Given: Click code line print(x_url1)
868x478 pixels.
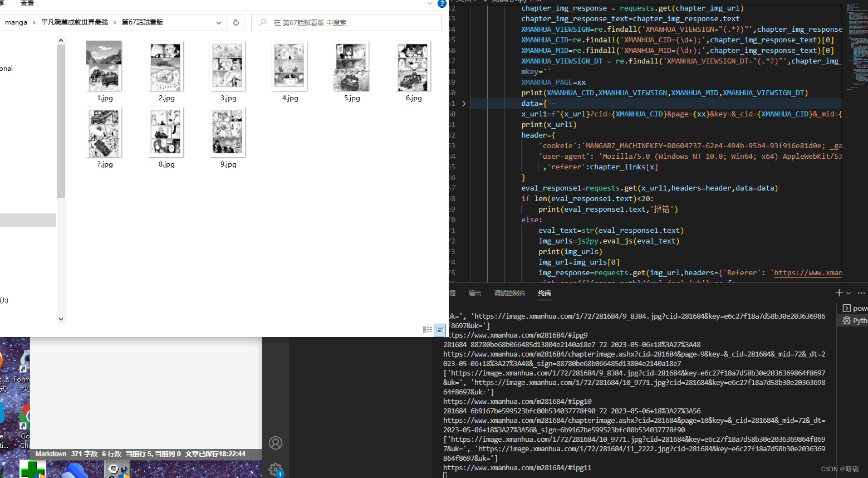Looking at the screenshot, I should pyautogui.click(x=549, y=125).
